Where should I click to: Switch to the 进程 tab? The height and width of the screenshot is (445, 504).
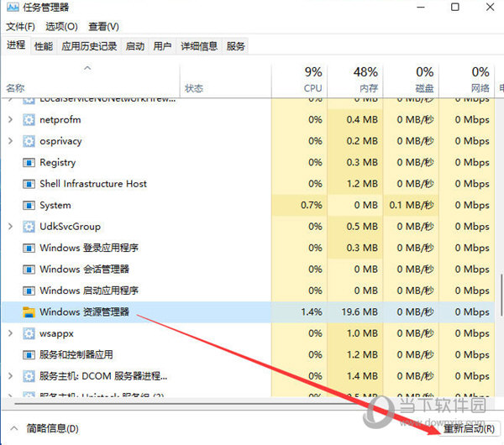(16, 45)
